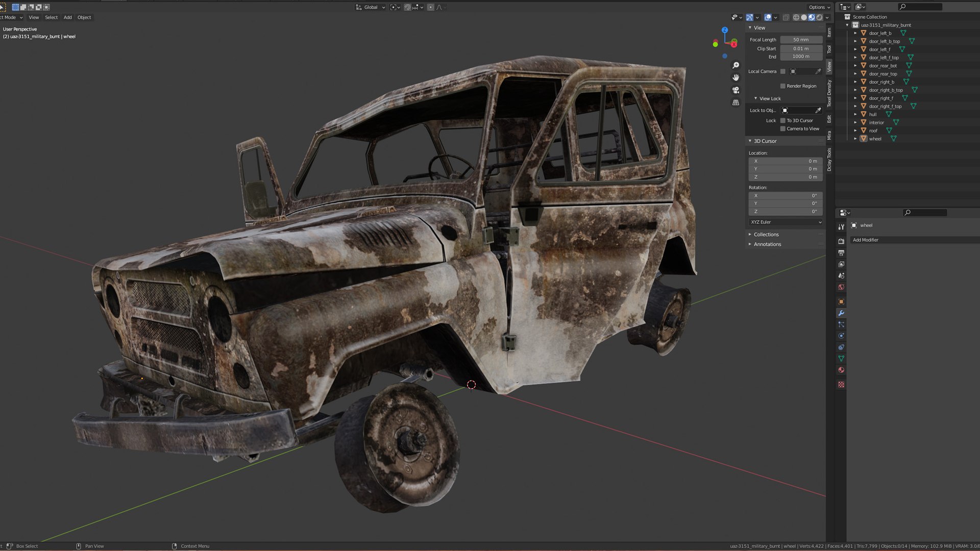This screenshot has height=551, width=980.
Task: Open the Material properties tab
Action: pos(841,370)
